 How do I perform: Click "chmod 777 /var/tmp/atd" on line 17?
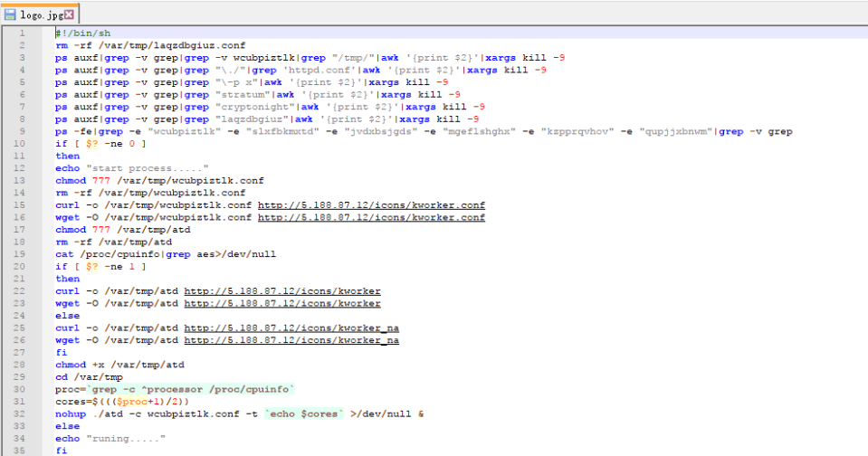[123, 230]
